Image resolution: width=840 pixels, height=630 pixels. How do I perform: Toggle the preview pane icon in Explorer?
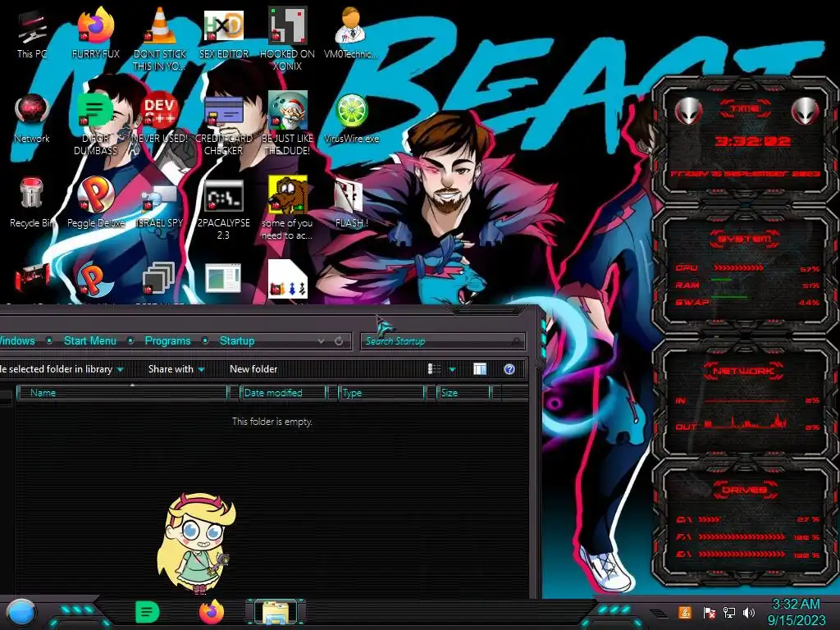480,368
